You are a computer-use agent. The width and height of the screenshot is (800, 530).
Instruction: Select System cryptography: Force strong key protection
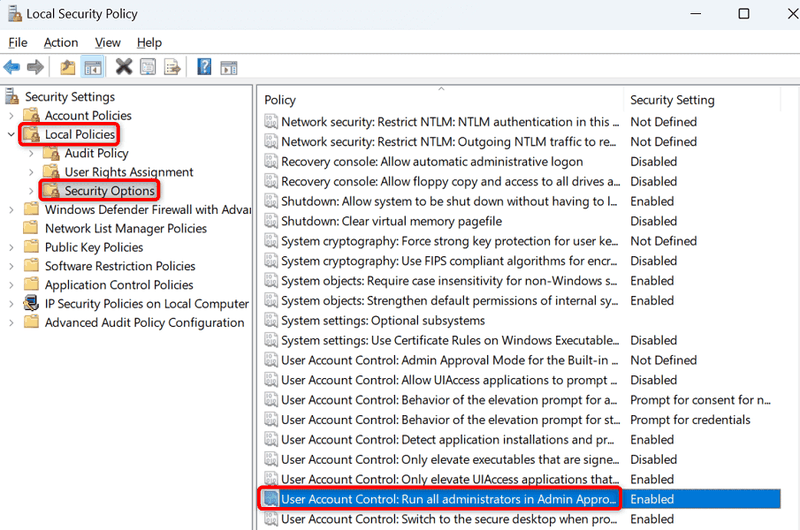click(449, 241)
